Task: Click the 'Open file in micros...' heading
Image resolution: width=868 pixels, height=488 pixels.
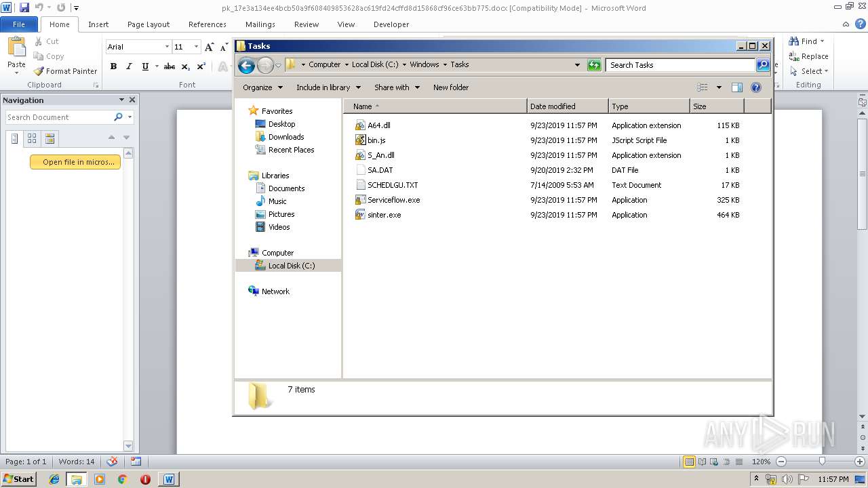Action: click(75, 162)
